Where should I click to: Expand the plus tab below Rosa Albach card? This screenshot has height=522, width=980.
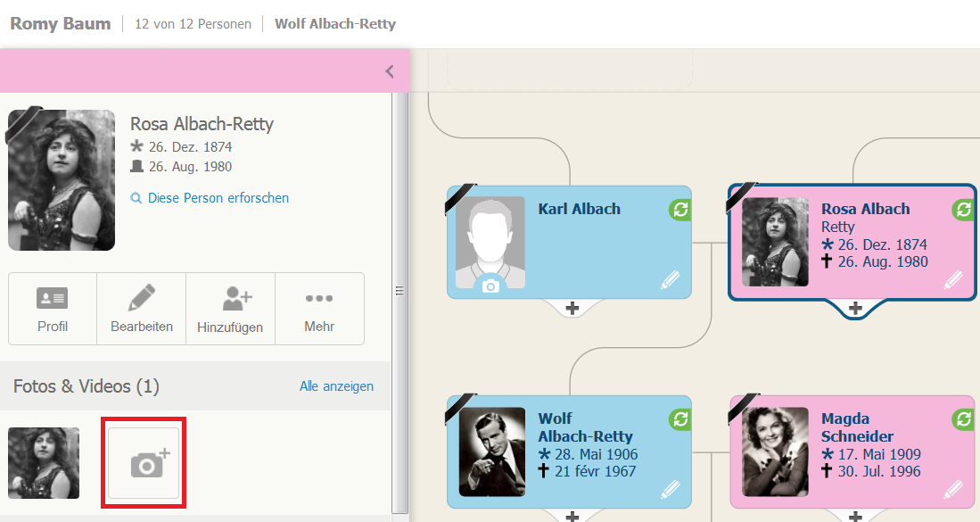(856, 308)
